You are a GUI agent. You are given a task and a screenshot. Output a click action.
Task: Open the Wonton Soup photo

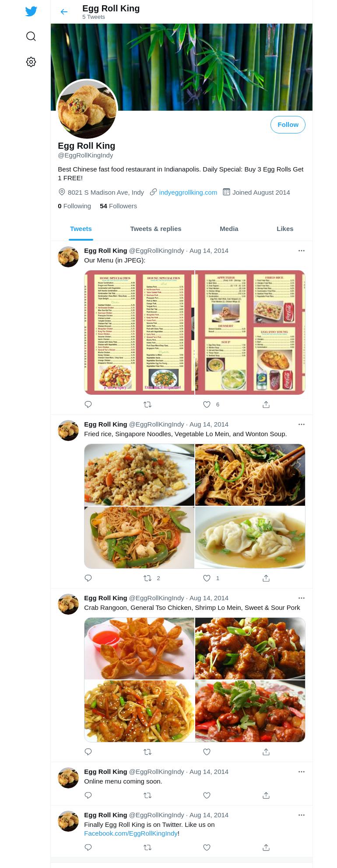click(x=250, y=538)
